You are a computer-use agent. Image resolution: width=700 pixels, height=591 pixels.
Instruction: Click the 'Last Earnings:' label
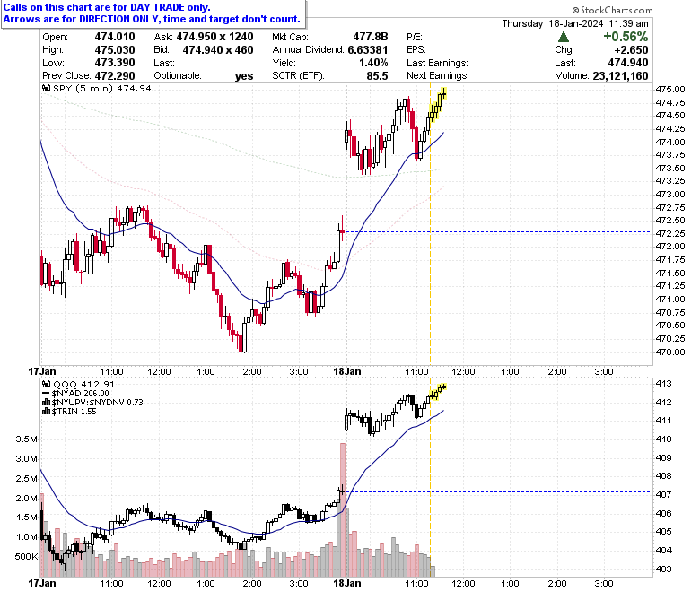click(438, 63)
